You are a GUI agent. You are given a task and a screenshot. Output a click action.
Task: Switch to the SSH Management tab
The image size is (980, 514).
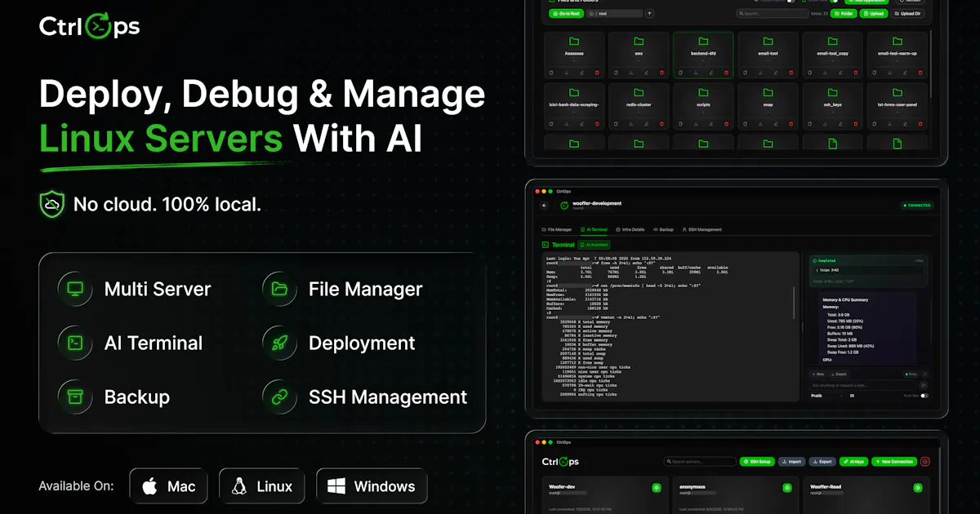click(701, 230)
